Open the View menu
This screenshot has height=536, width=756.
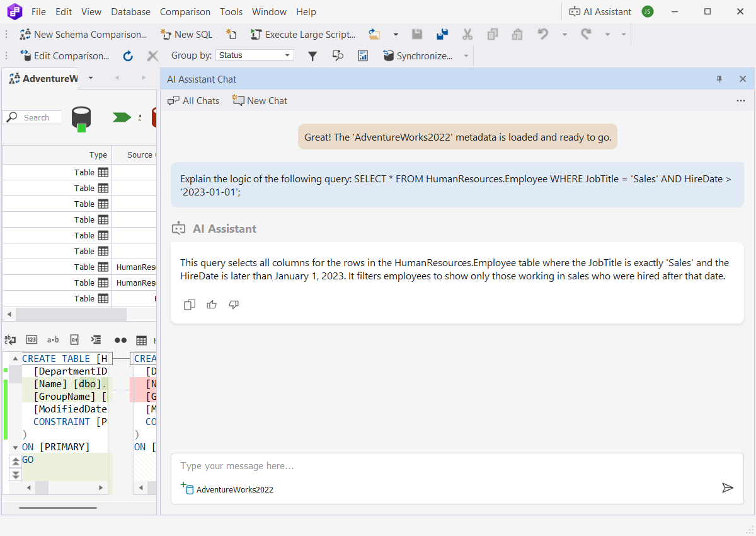(x=91, y=11)
